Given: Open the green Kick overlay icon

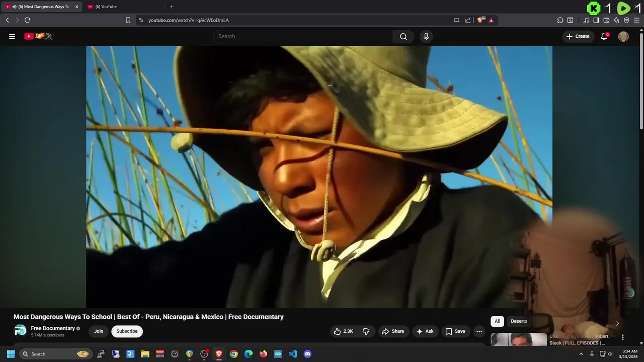Looking at the screenshot, I should 594,8.
